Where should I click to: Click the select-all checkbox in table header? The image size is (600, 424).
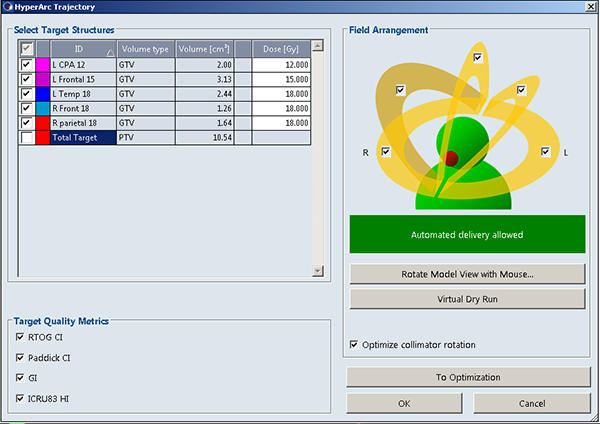[x=26, y=48]
